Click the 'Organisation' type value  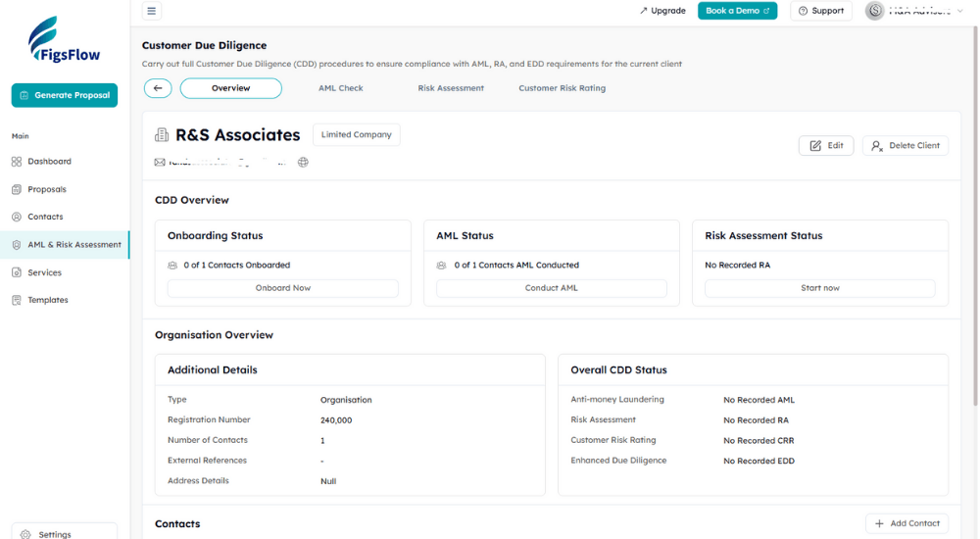coord(346,400)
